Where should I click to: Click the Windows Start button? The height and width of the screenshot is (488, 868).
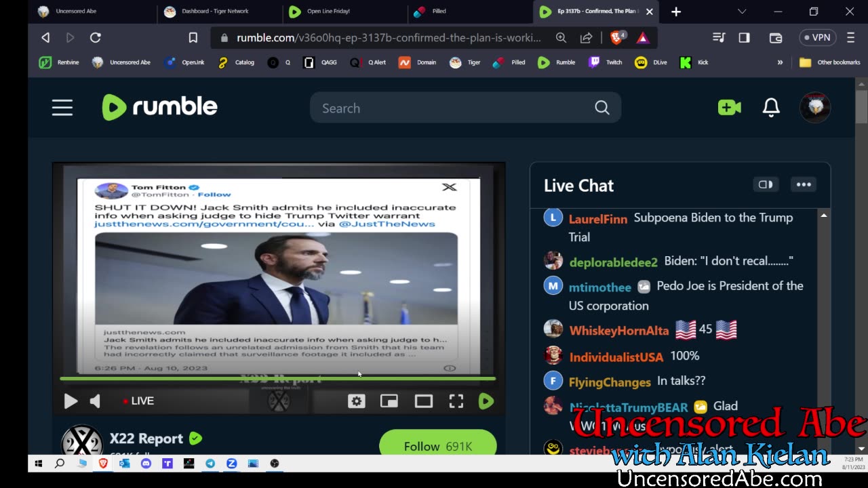(39, 464)
